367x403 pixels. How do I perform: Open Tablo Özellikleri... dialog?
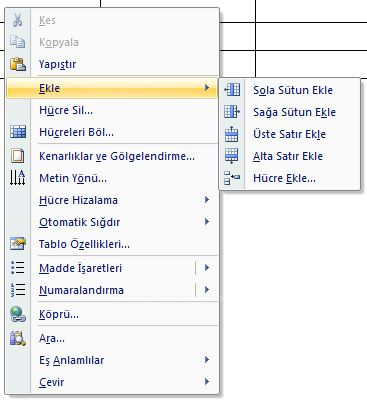112,244
